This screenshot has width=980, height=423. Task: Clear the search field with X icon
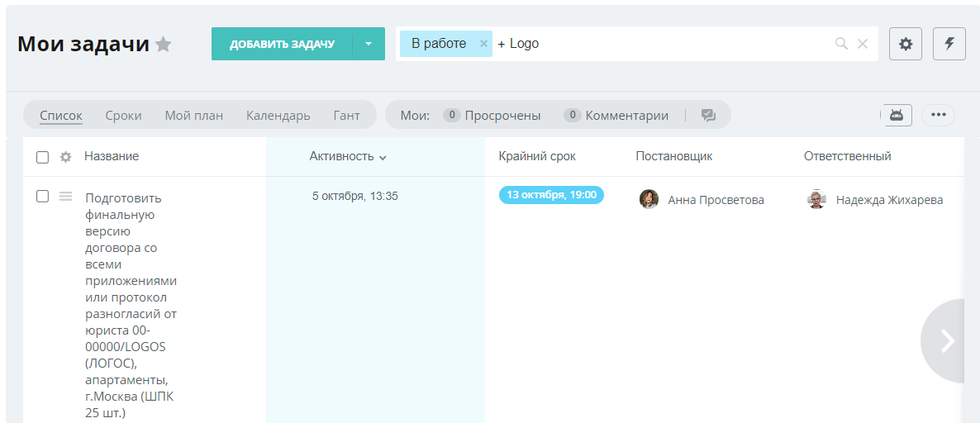[x=863, y=44]
